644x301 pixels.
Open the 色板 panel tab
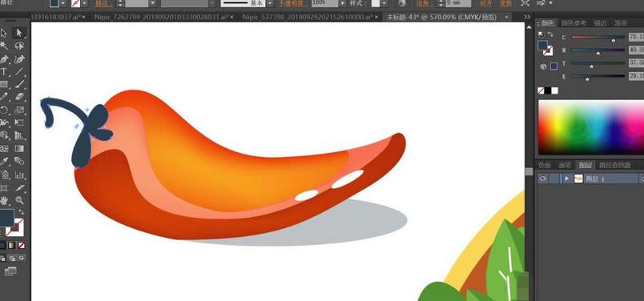tap(545, 166)
